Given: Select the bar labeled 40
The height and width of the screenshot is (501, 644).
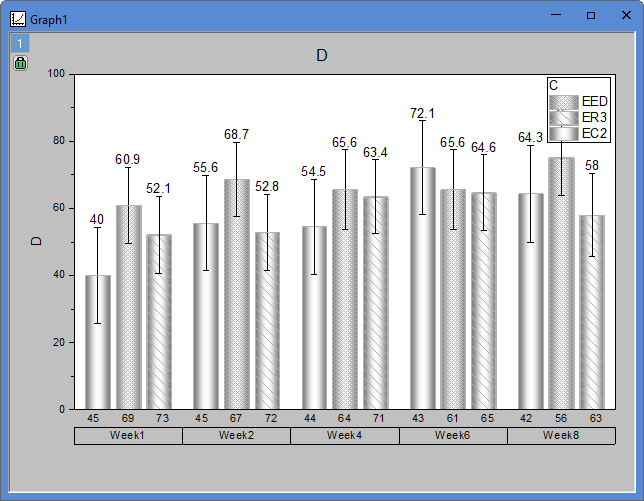Looking at the screenshot, I should [98, 342].
